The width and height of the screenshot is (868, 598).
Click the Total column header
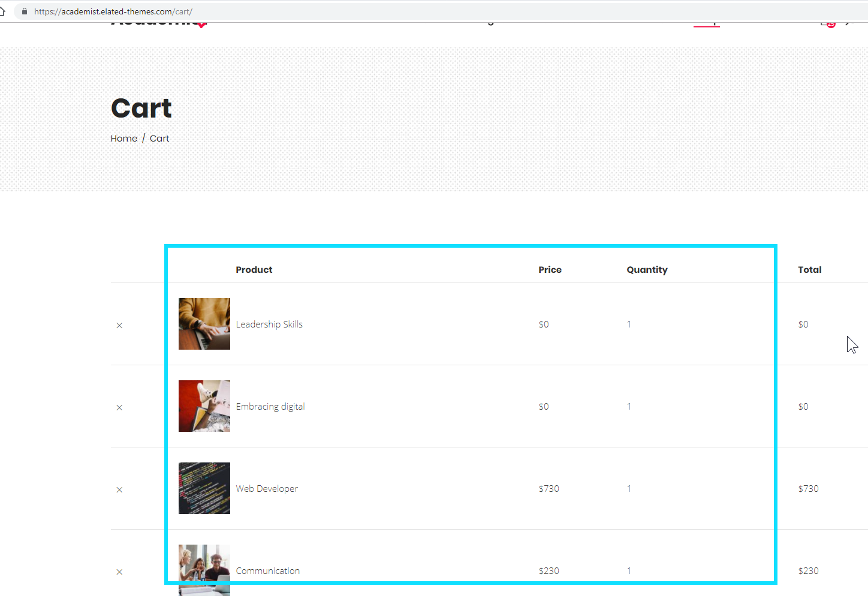[x=810, y=270]
